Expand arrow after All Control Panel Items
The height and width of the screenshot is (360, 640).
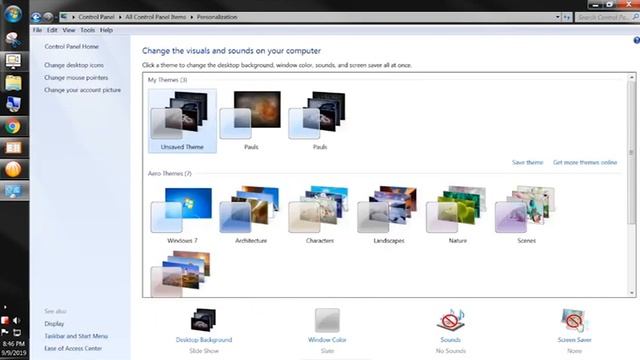pos(191,17)
